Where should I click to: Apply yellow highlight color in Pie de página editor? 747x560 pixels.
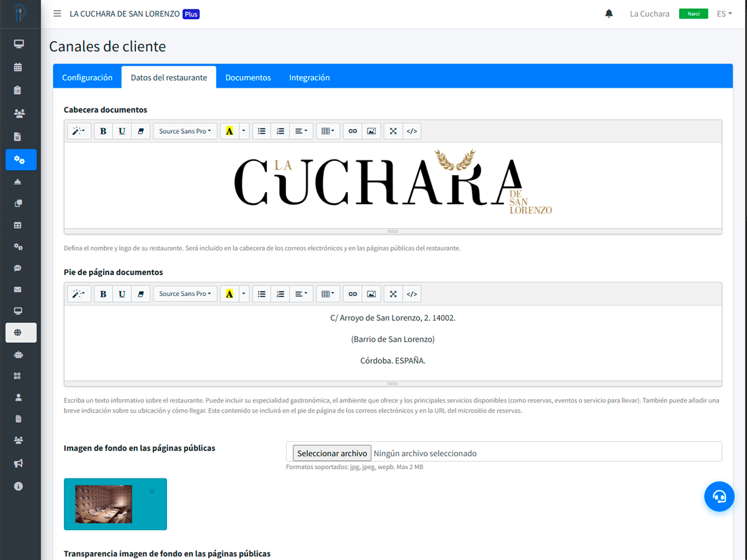229,294
